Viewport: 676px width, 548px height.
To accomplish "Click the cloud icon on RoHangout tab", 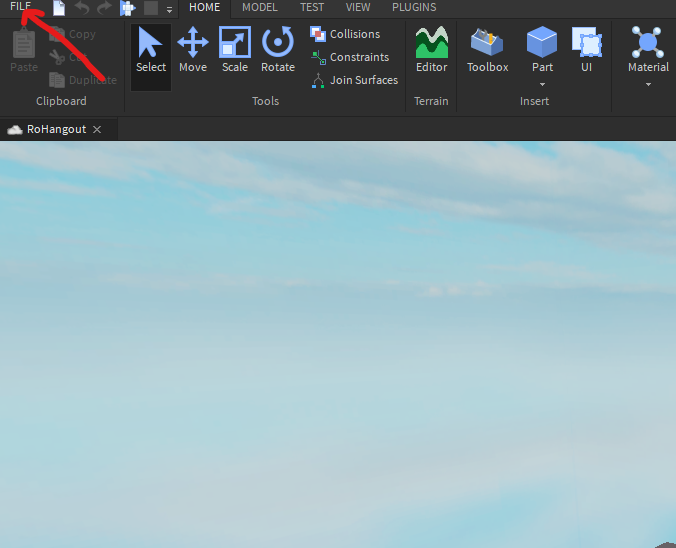I will (x=15, y=130).
